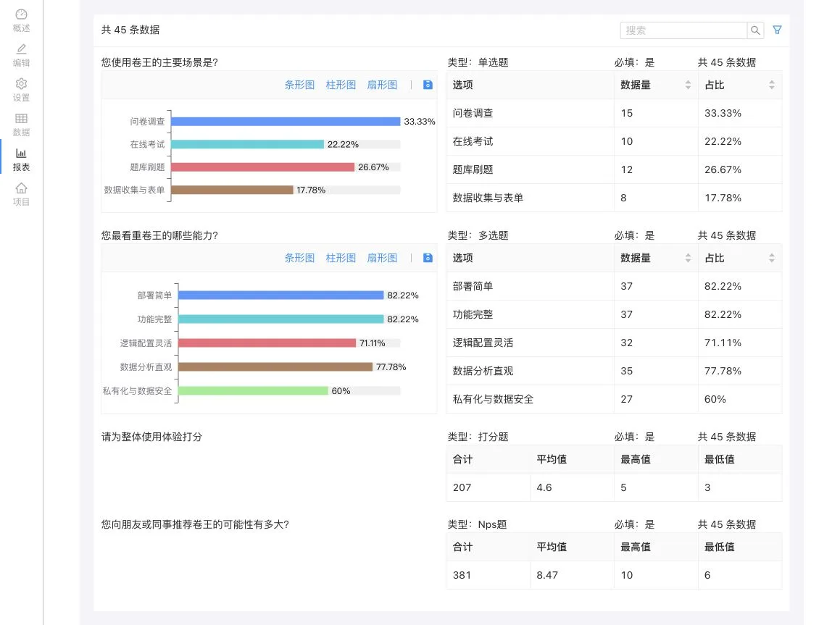Screen dimensions: 840x625
Task: Switch 哪些能力 chart to 扇形图
Action: (x=382, y=258)
